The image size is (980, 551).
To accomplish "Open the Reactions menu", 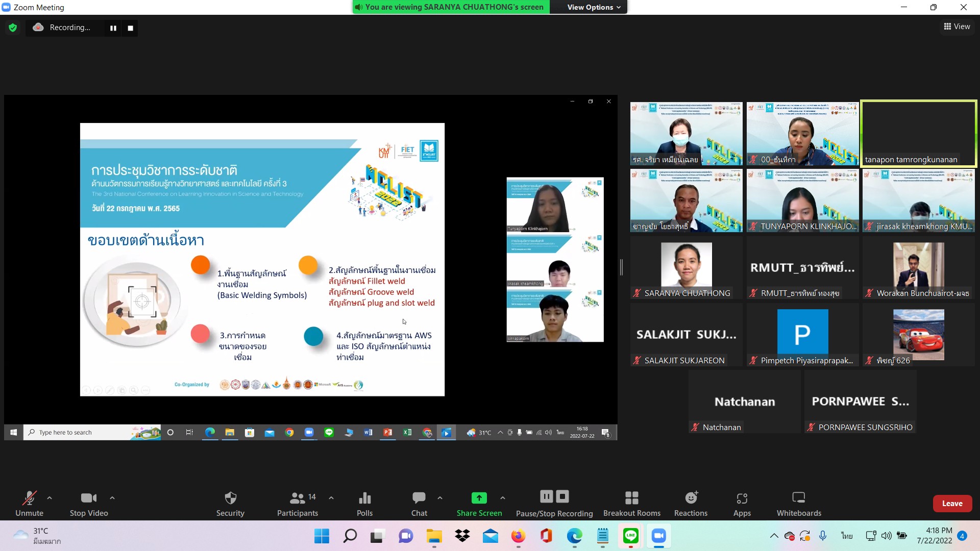I will [x=691, y=498].
